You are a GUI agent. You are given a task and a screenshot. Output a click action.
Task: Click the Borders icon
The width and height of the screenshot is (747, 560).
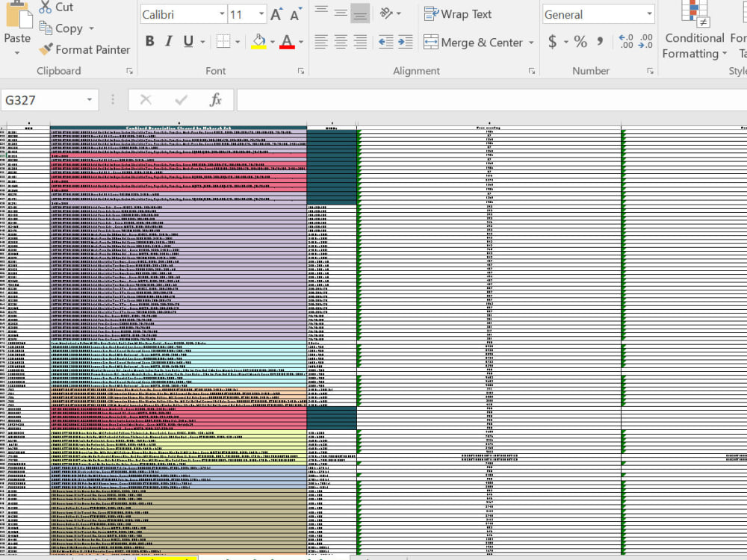[223, 41]
